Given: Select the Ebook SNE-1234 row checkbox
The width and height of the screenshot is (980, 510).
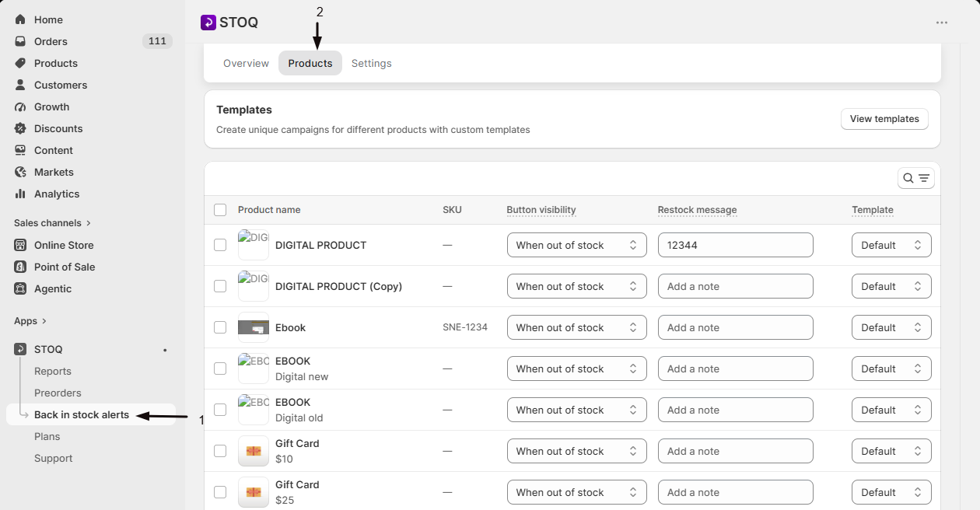Looking at the screenshot, I should click(220, 327).
